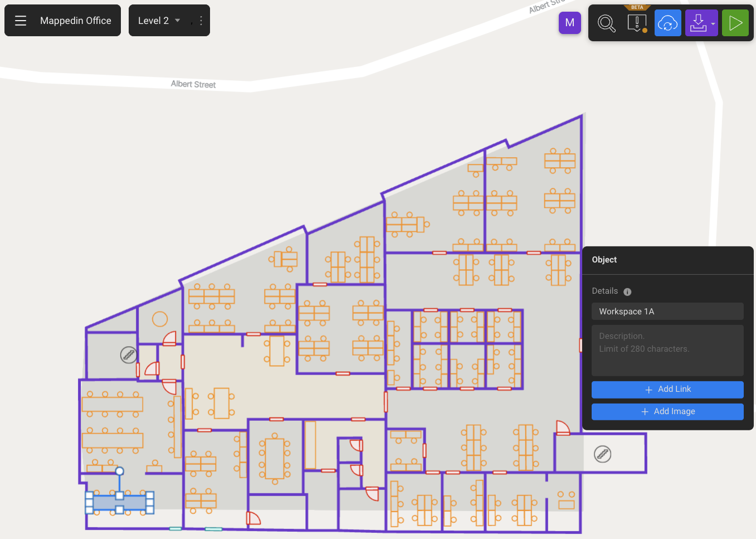Select the stairs icon in the left stairwell

(129, 355)
